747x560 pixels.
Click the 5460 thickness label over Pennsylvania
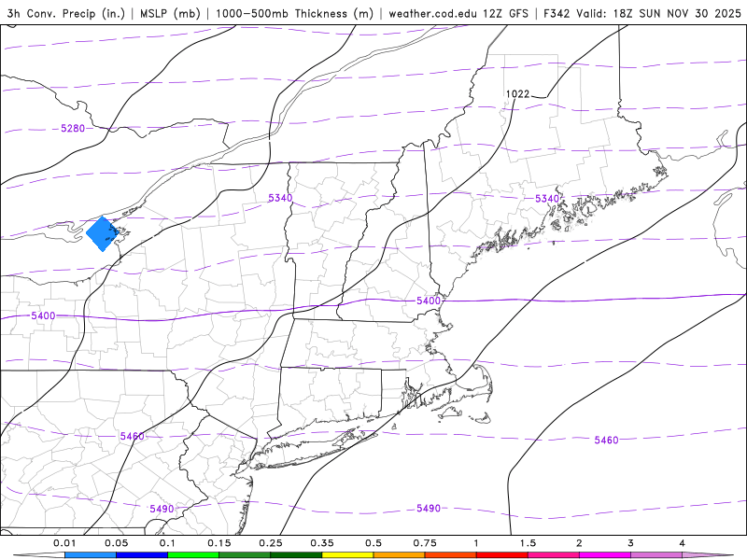click(x=132, y=436)
